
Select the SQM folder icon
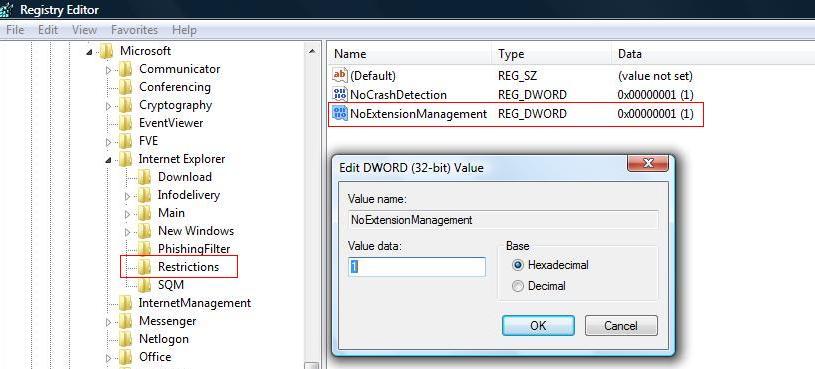click(x=144, y=285)
